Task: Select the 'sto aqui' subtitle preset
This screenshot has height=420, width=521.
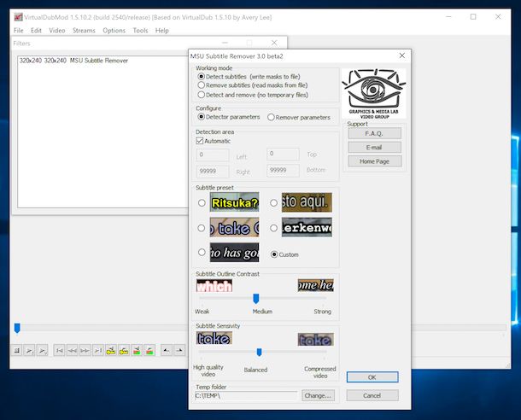Action: click(x=273, y=202)
